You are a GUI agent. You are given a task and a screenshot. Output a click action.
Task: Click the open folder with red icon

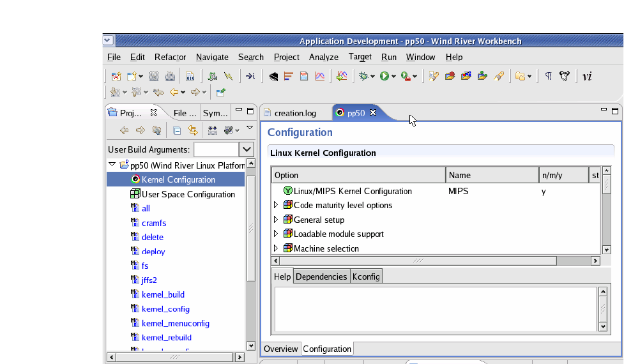[450, 76]
